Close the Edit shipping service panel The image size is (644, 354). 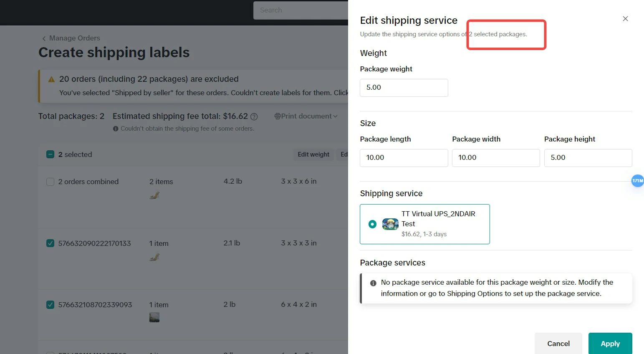coord(625,19)
